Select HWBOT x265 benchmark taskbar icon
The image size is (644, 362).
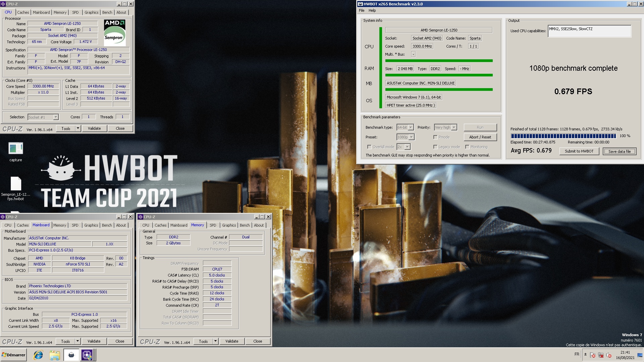pos(71,355)
